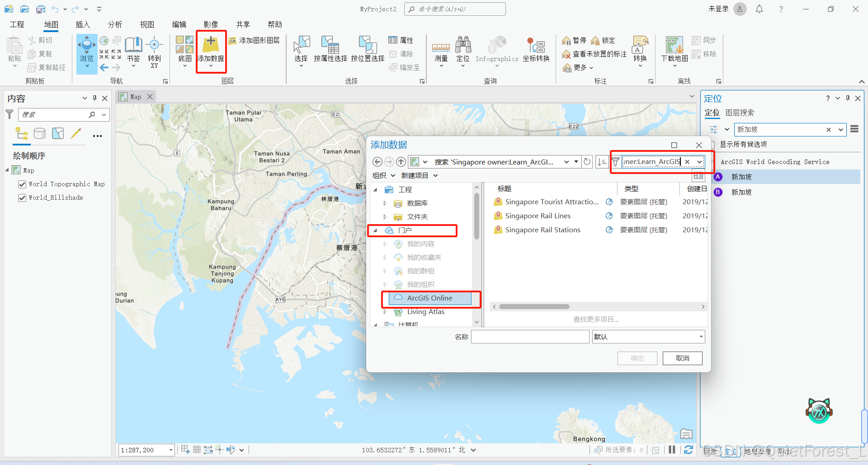This screenshot has height=465, width=868.
Task: Click the 下载地图 (Download Map) icon
Action: [x=674, y=45]
